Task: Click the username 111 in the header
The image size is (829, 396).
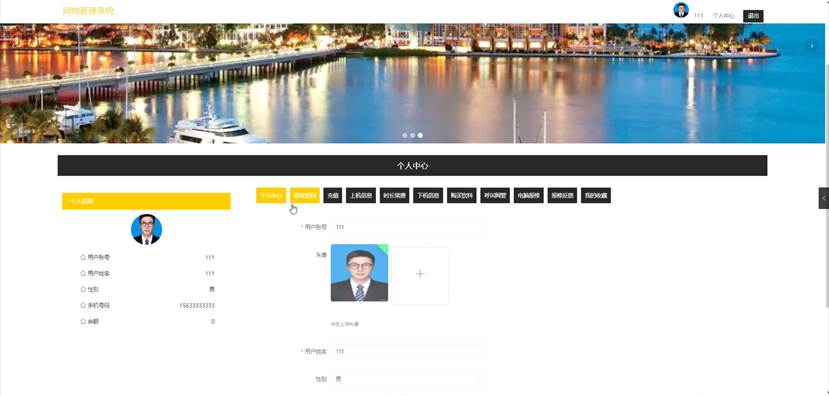Action: point(698,16)
